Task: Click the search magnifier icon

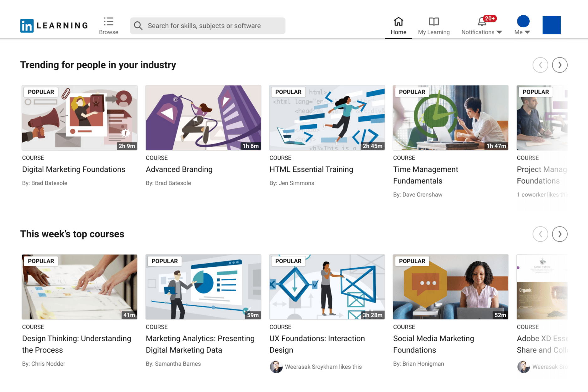Action: click(138, 26)
